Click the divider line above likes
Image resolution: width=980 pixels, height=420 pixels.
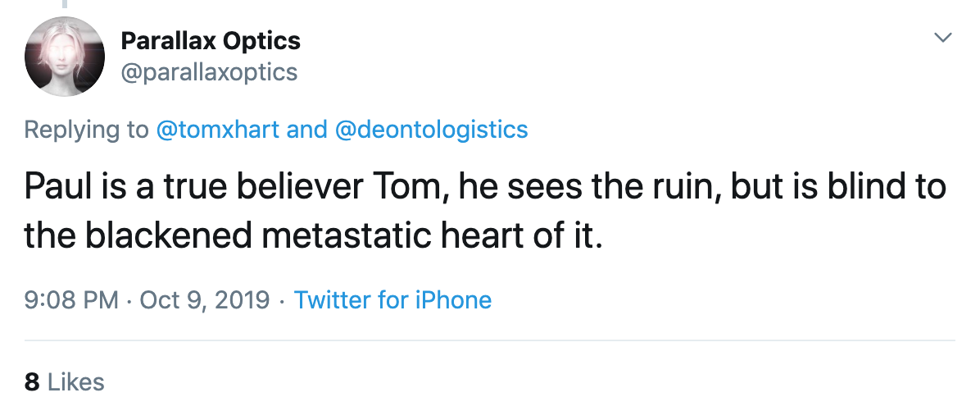pyautogui.click(x=490, y=340)
